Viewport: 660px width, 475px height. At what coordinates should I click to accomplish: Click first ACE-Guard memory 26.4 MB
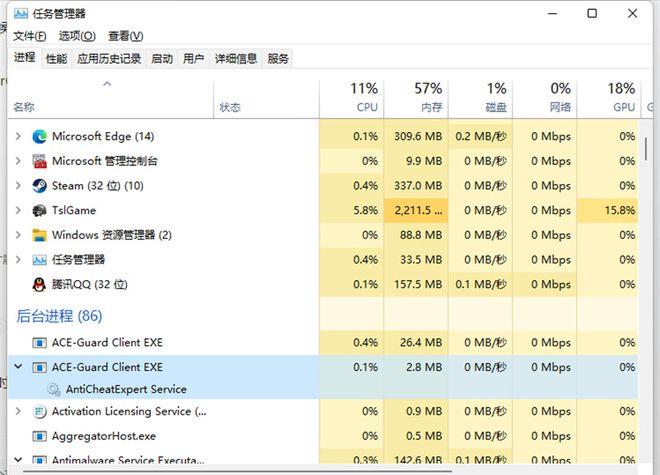point(421,343)
